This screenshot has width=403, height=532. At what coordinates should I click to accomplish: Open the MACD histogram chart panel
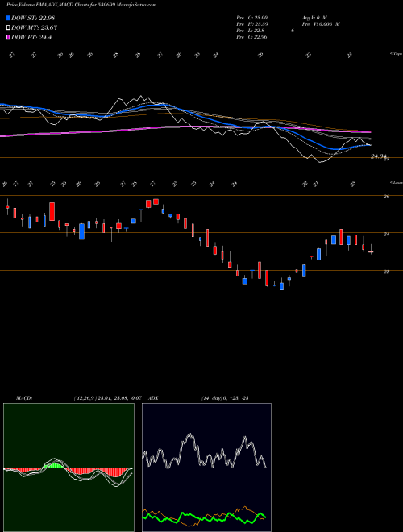[69, 468]
